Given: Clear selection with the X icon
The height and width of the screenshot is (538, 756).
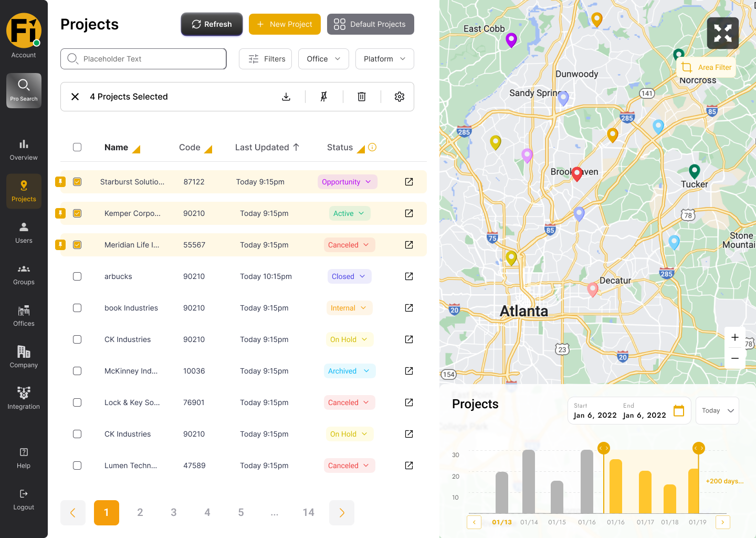Looking at the screenshot, I should pyautogui.click(x=75, y=97).
